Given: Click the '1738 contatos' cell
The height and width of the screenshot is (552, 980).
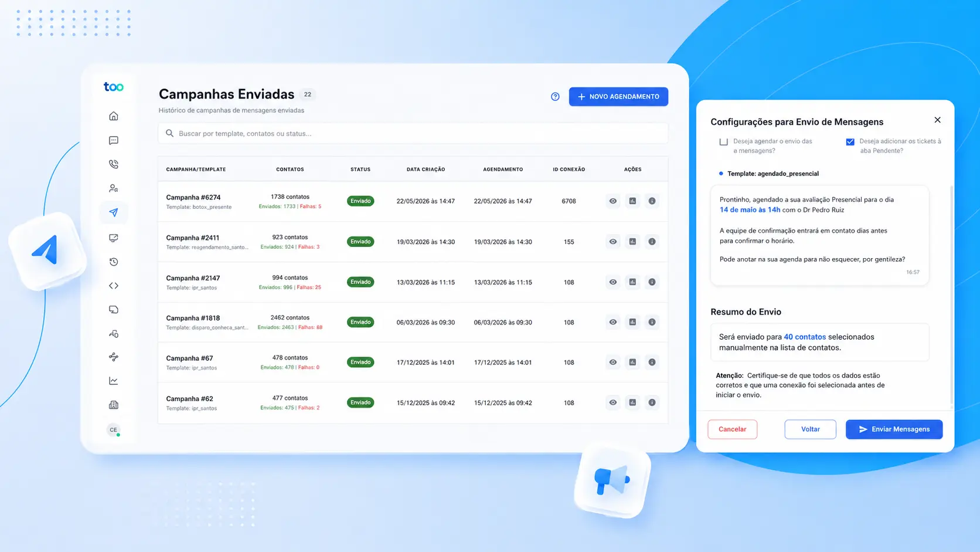Looking at the screenshot, I should (290, 197).
